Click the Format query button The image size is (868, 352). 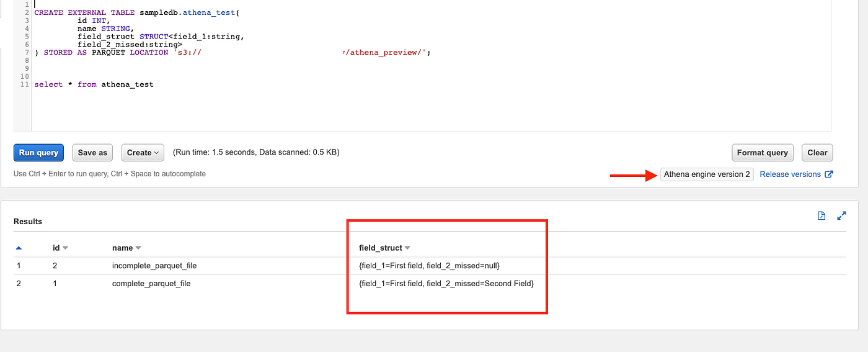pyautogui.click(x=762, y=152)
